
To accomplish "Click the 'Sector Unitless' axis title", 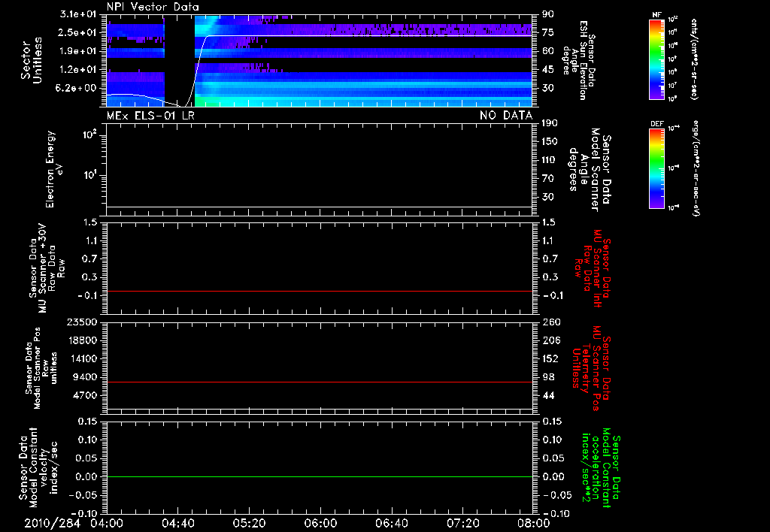I will click(x=32, y=60).
